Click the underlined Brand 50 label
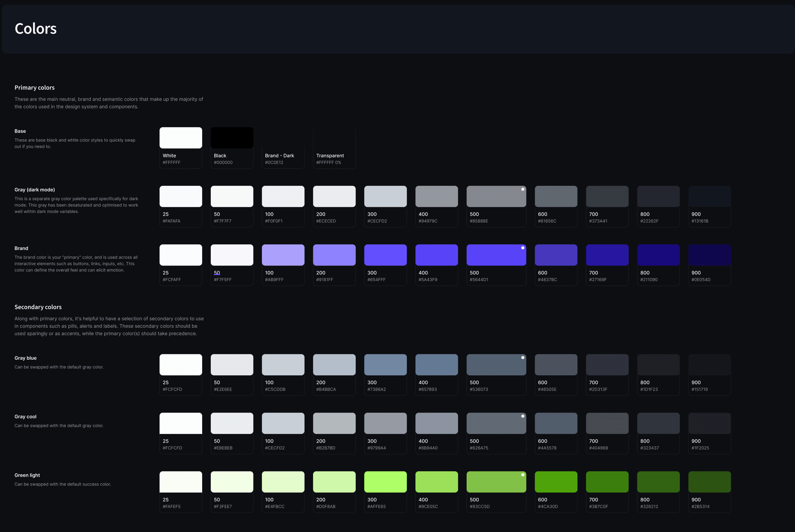Screen dimensions: 795x532 217,273
